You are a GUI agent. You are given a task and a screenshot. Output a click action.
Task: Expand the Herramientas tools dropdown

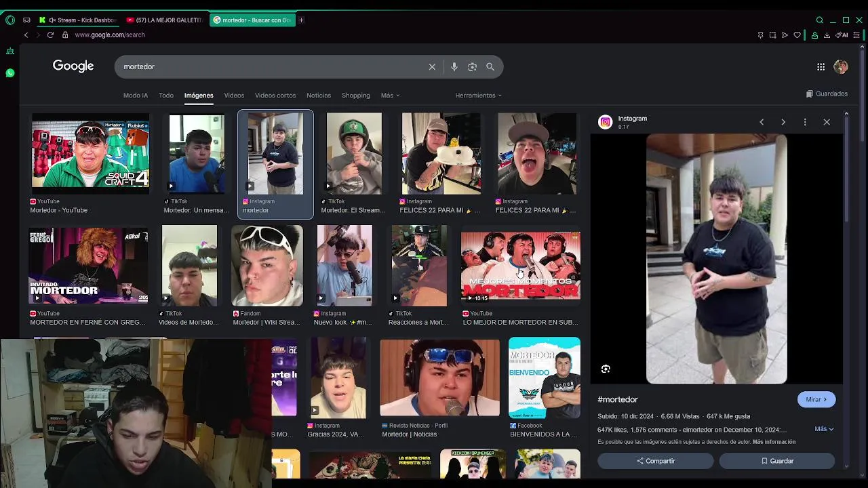click(479, 96)
